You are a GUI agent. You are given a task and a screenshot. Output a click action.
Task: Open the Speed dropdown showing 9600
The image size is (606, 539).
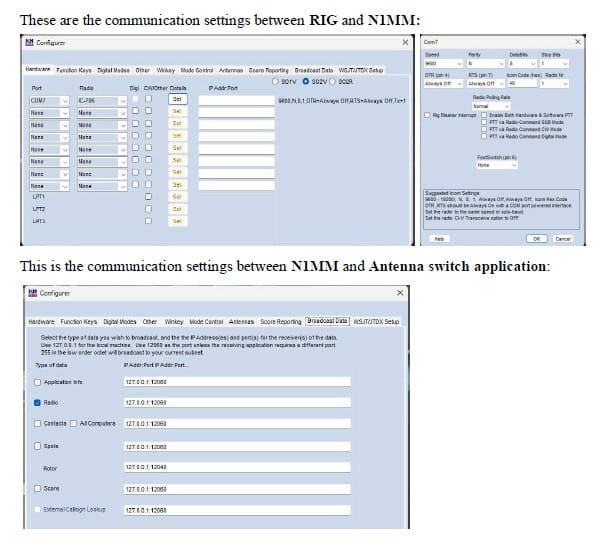[443, 63]
